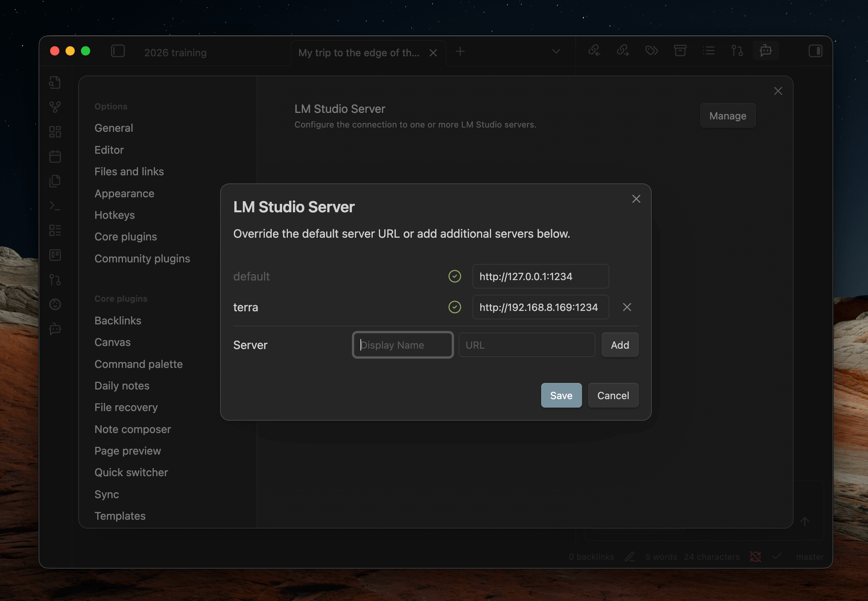Toggle the left sidebar icon

point(118,51)
